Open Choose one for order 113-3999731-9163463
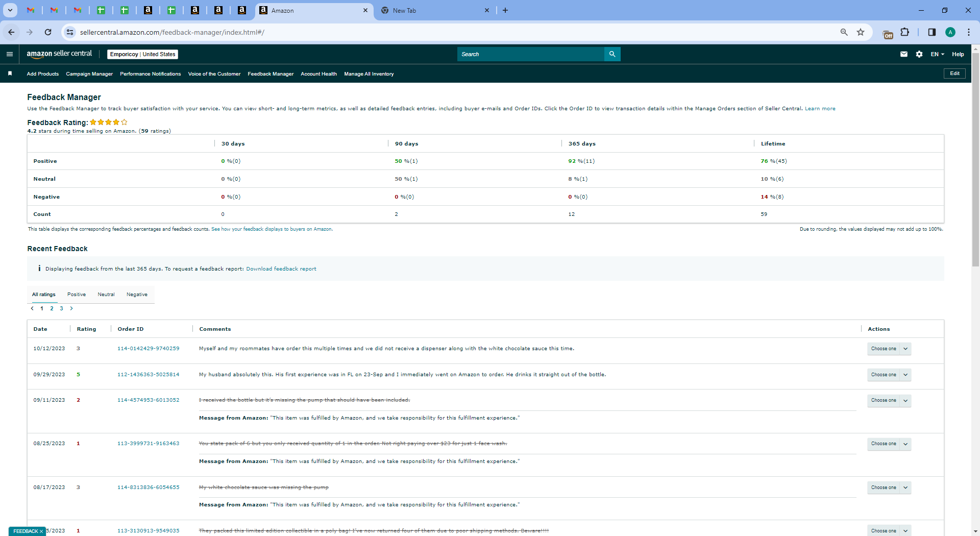This screenshot has height=536, width=980. pyautogui.click(x=889, y=444)
